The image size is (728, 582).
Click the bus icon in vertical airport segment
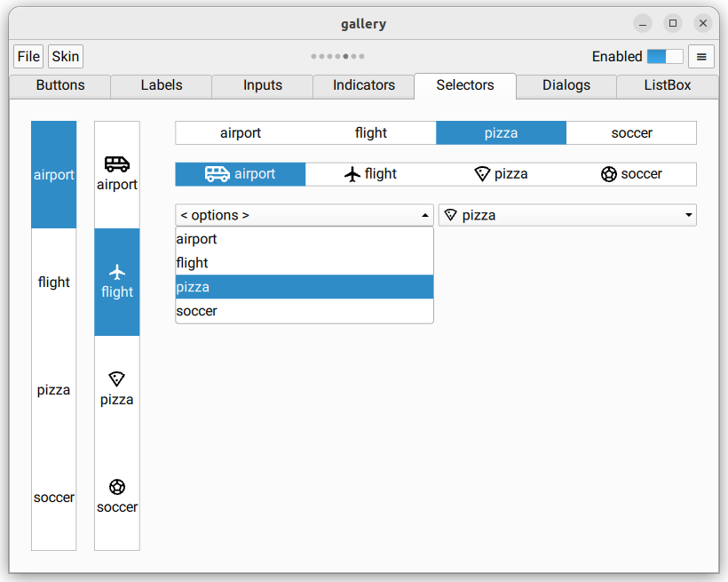pos(117,164)
